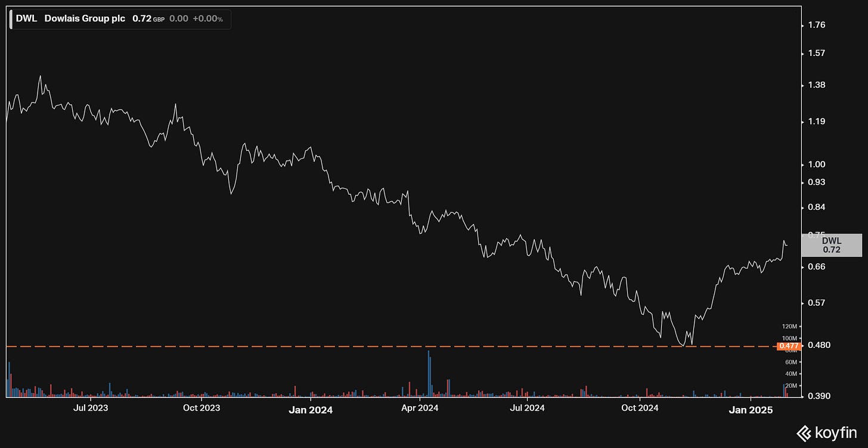The height and width of the screenshot is (448, 868).
Task: Click the 20M volume axis label
Action: (x=790, y=386)
